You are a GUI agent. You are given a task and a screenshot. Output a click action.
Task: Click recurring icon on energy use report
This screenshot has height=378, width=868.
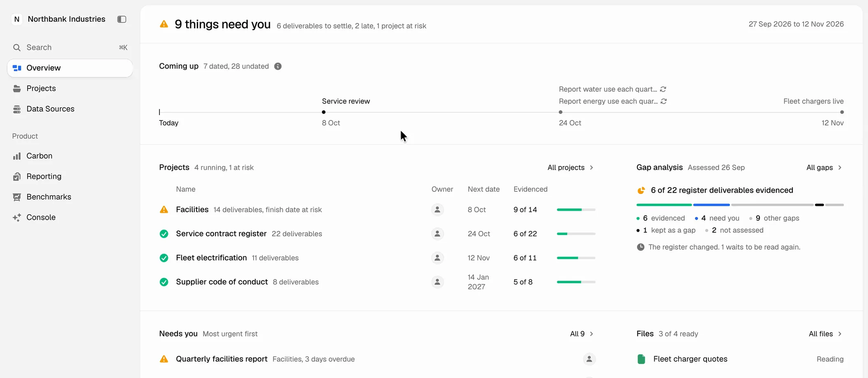click(x=664, y=101)
